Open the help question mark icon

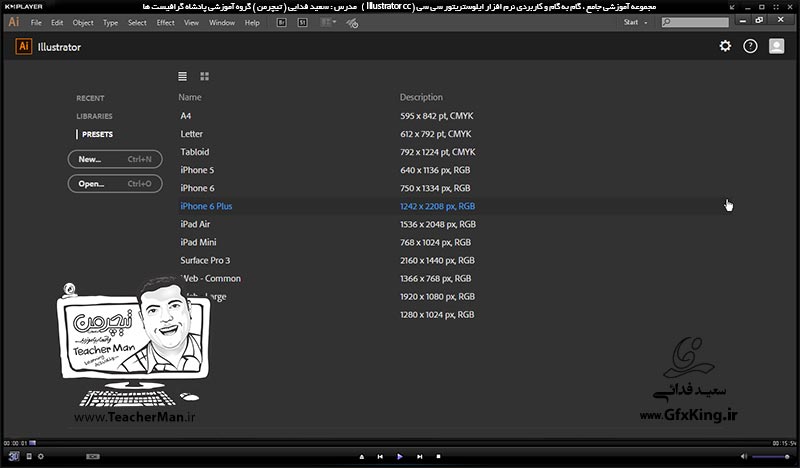(750, 46)
